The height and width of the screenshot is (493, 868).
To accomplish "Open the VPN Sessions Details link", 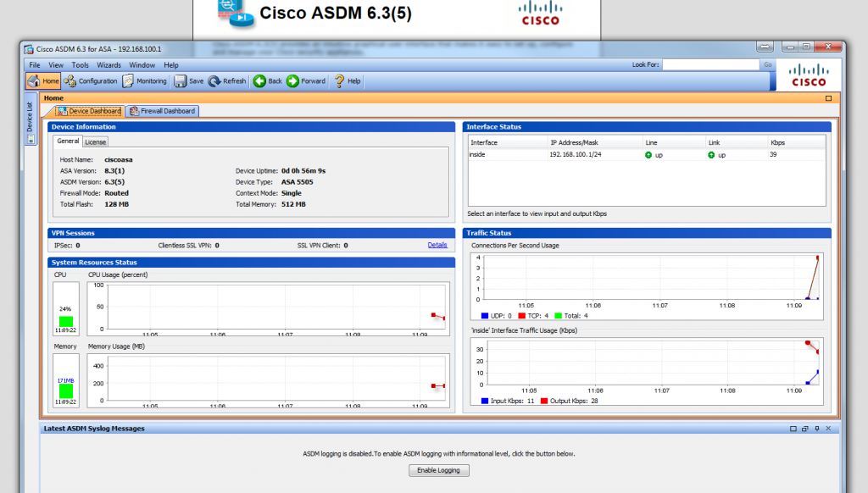I will tap(437, 245).
